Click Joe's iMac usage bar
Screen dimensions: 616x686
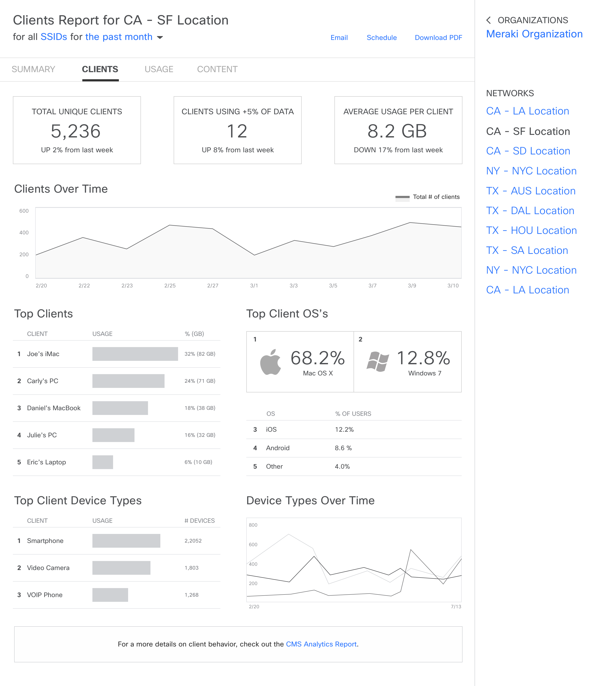click(135, 354)
